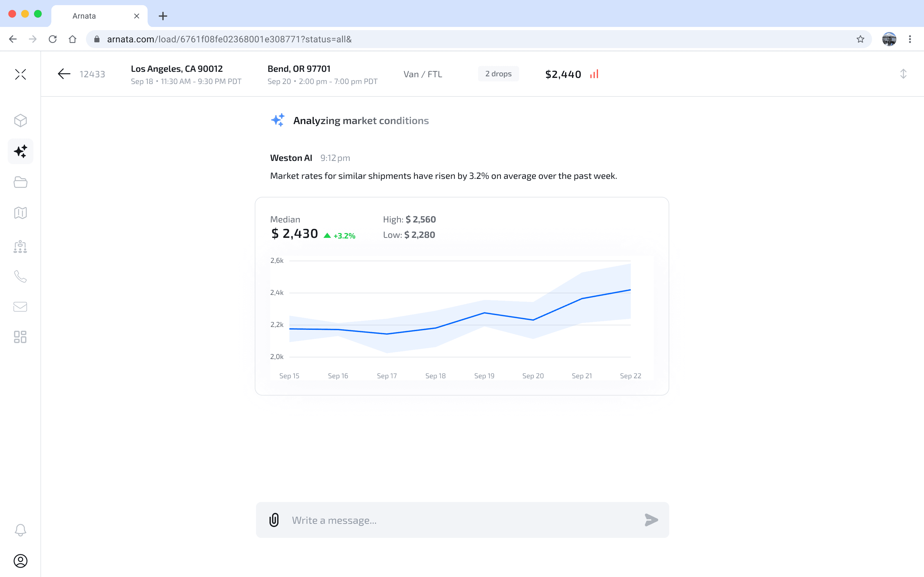Open the mail envelope sidebar icon
This screenshot has height=577, width=924.
point(20,307)
